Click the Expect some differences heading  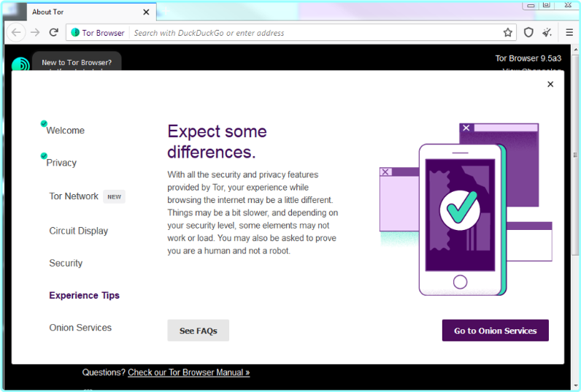[x=217, y=142]
